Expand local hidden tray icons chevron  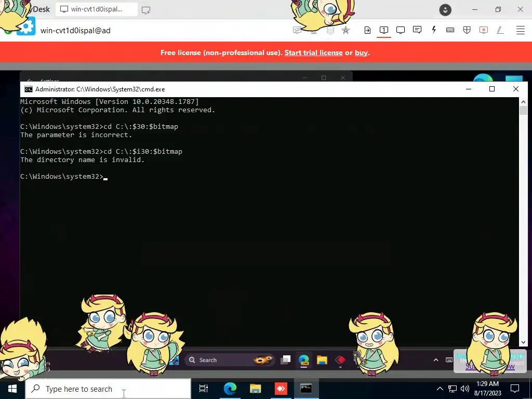440,389
